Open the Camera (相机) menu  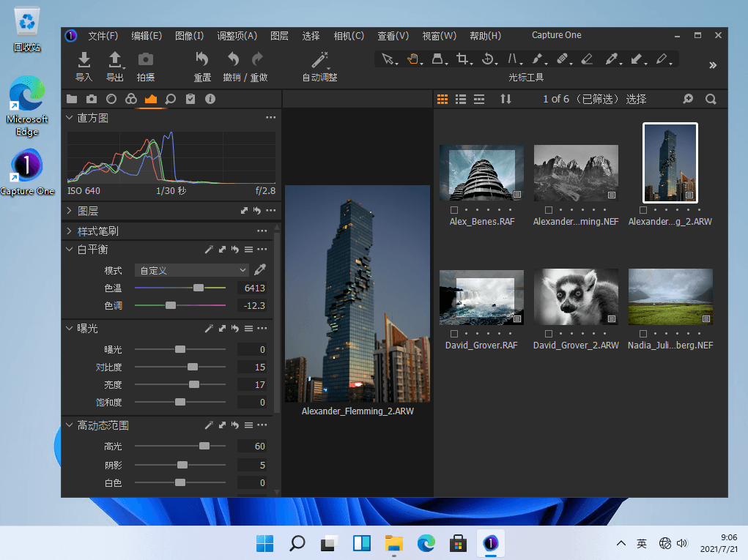349,36
